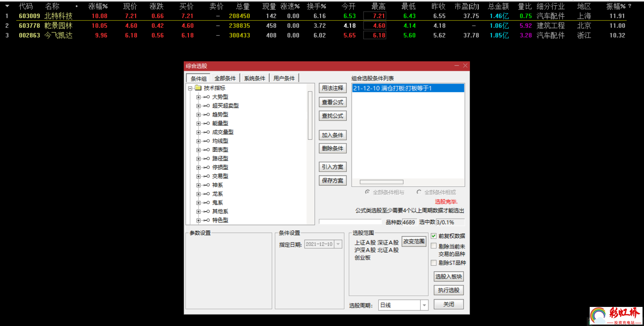Select the 全部条件相与 radio button
The height and width of the screenshot is (326, 644).
(x=367, y=192)
